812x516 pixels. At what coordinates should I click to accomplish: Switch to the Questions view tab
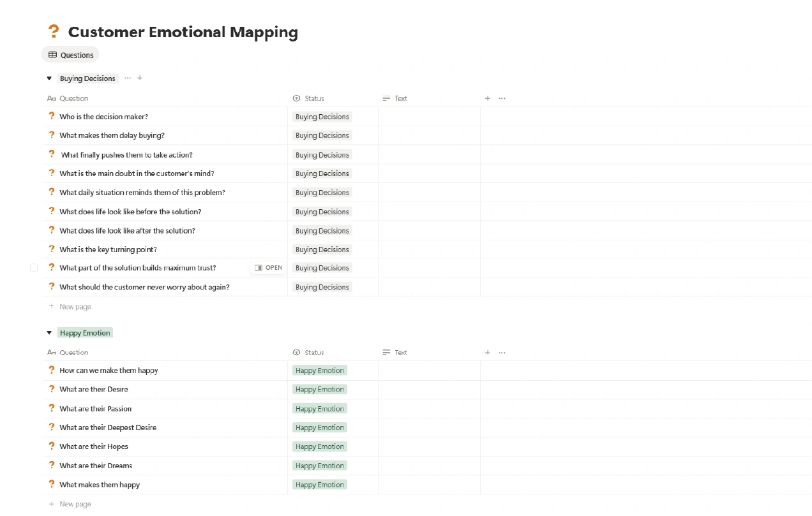[71, 55]
